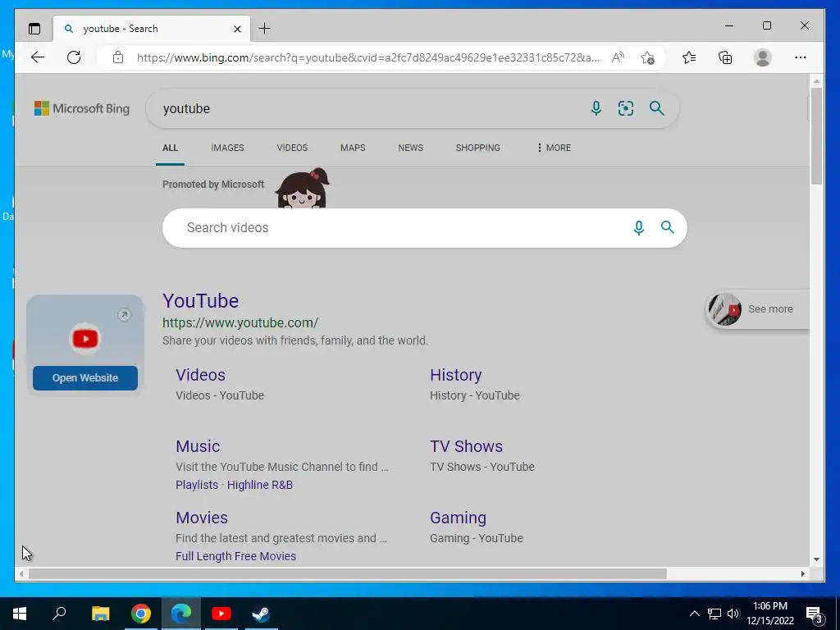The image size is (840, 630).
Task: Open the Playlists link
Action: click(x=197, y=485)
